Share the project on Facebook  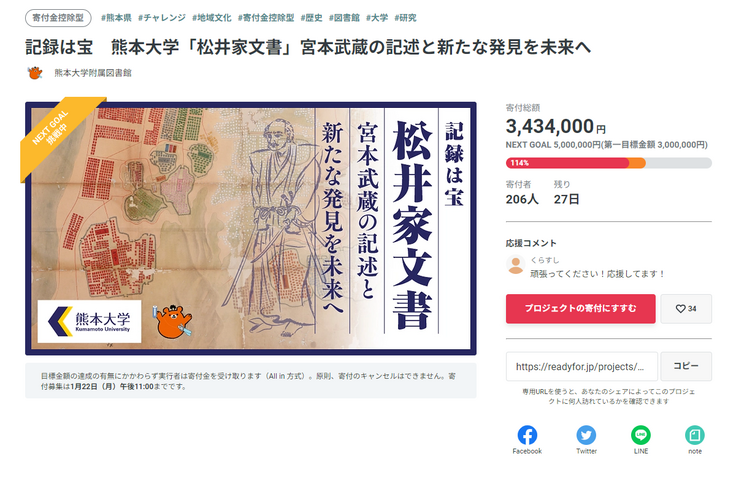pyautogui.click(x=527, y=435)
